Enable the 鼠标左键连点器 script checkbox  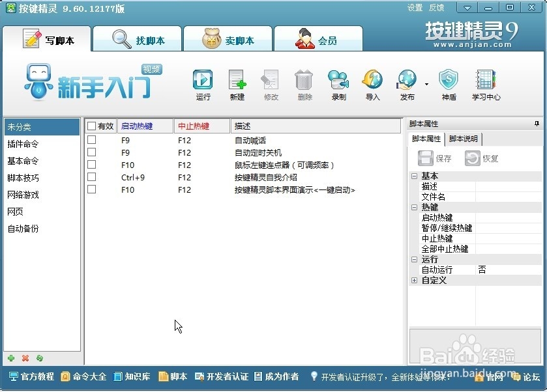pos(91,165)
